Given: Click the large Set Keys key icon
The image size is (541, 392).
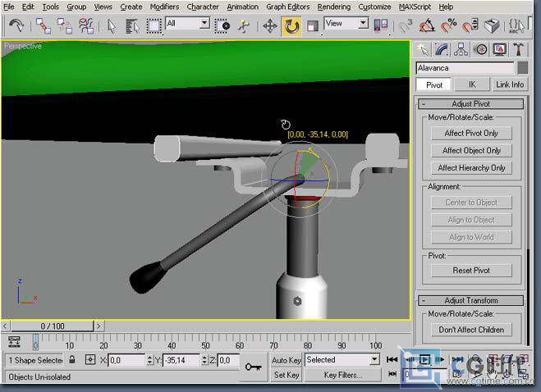Looking at the screenshot, I should pos(253,367).
